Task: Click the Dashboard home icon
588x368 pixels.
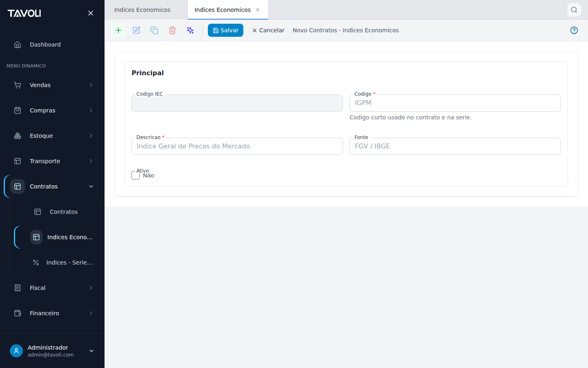Action: tap(18, 45)
